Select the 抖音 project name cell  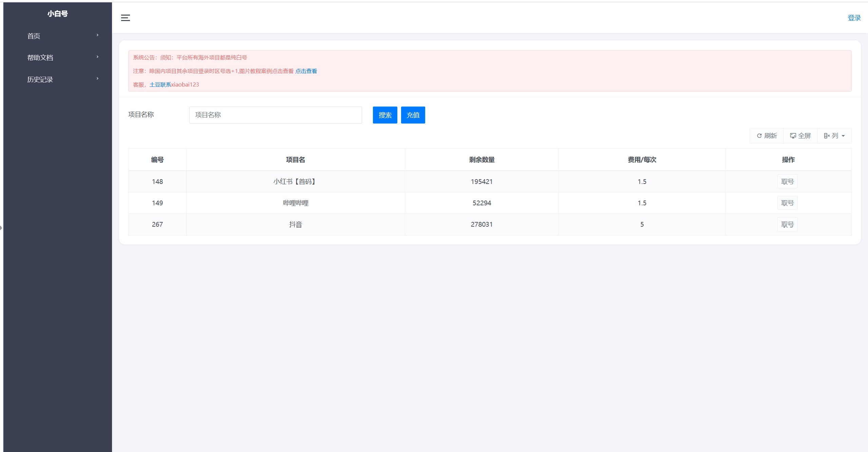click(296, 224)
